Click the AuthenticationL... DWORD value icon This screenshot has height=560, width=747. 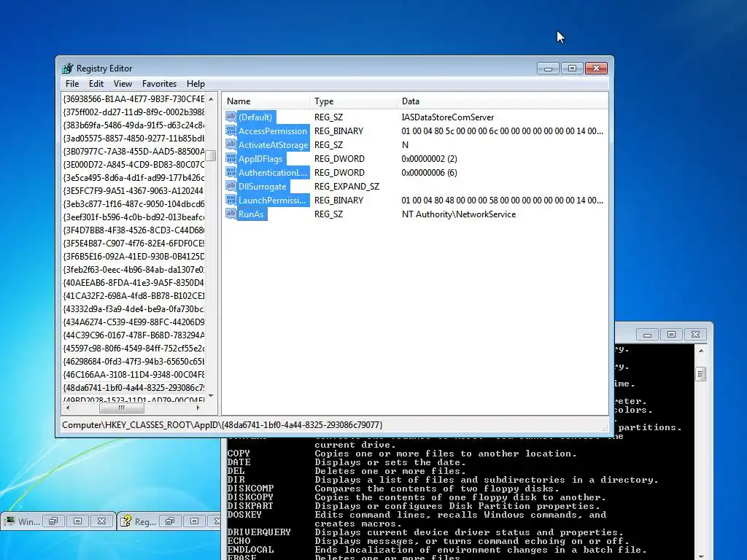click(231, 172)
